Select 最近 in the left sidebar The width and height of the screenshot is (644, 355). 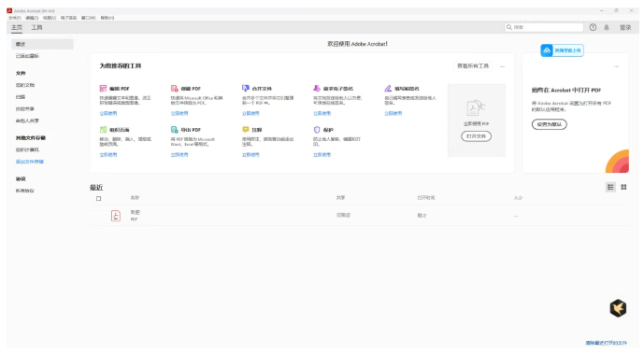coord(42,44)
